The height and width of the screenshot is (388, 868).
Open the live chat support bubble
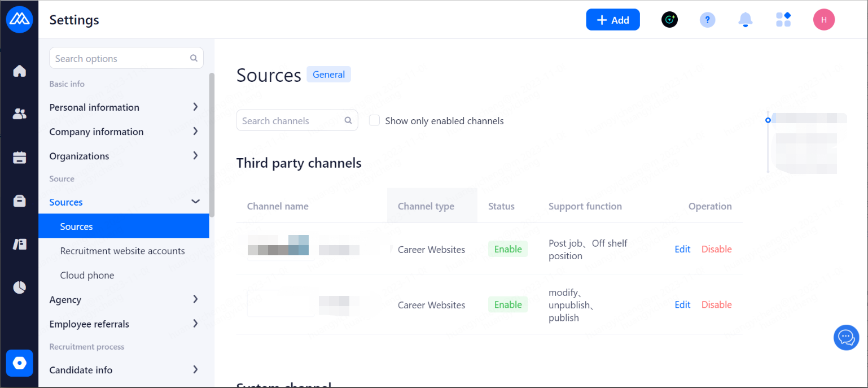click(846, 337)
